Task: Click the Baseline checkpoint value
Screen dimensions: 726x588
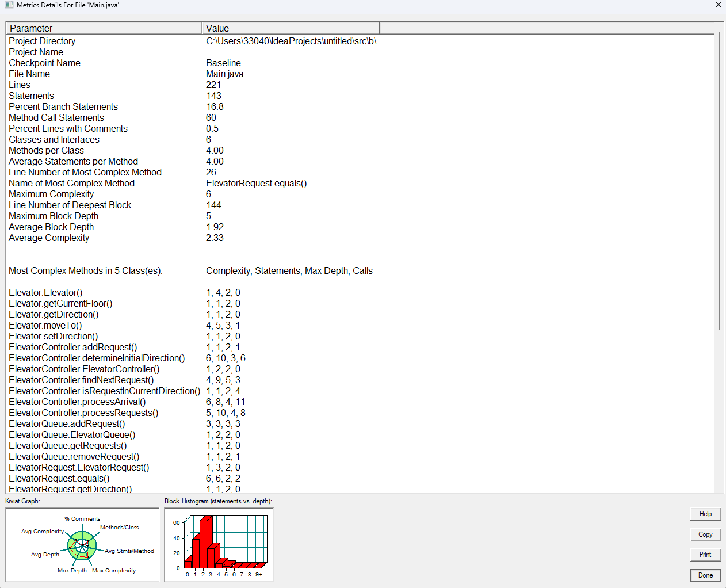Action: coord(223,63)
